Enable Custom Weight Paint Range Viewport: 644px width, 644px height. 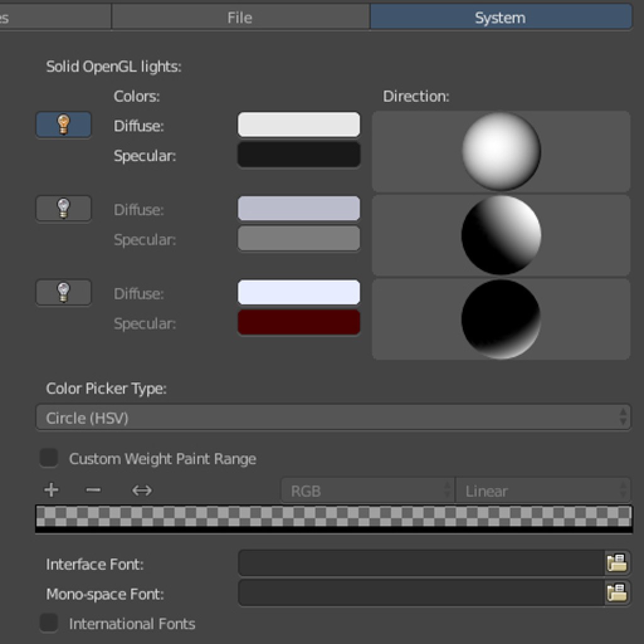[x=48, y=458]
